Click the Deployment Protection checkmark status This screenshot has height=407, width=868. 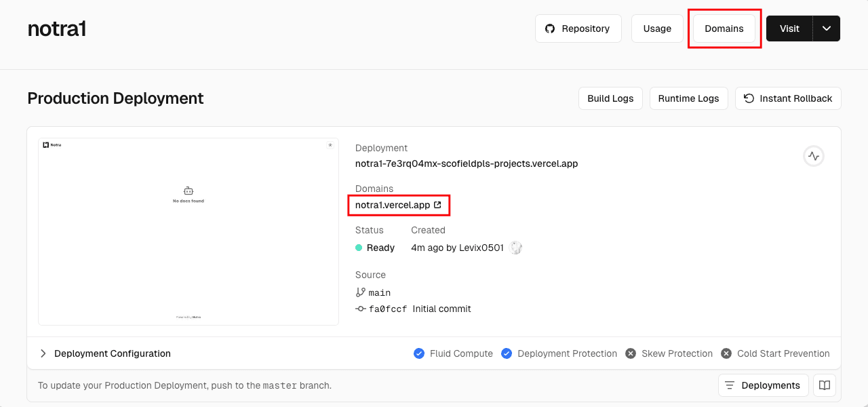tap(507, 353)
